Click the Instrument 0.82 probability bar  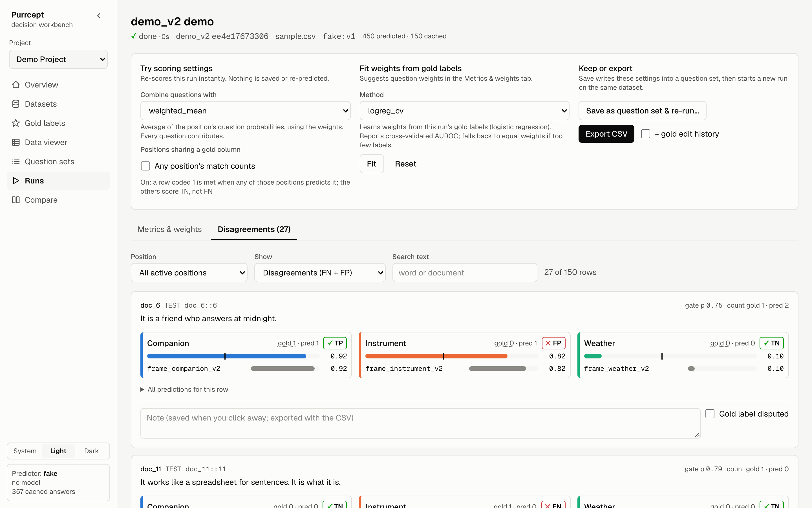click(x=452, y=356)
